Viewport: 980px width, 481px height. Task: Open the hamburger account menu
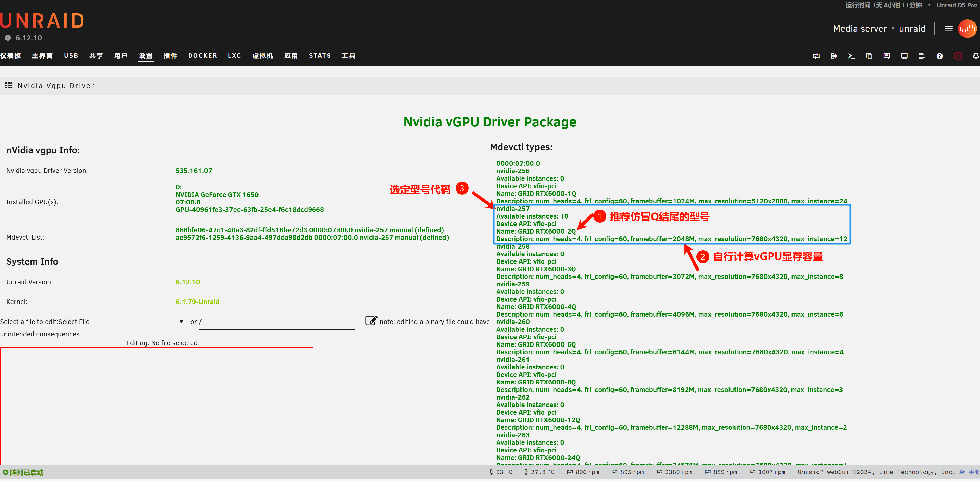coord(948,29)
